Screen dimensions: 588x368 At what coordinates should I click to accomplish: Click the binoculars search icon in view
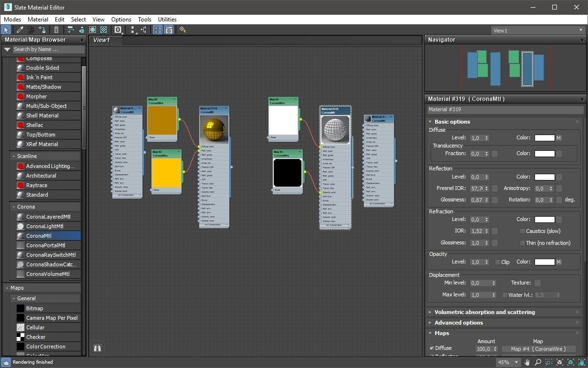tap(97, 348)
